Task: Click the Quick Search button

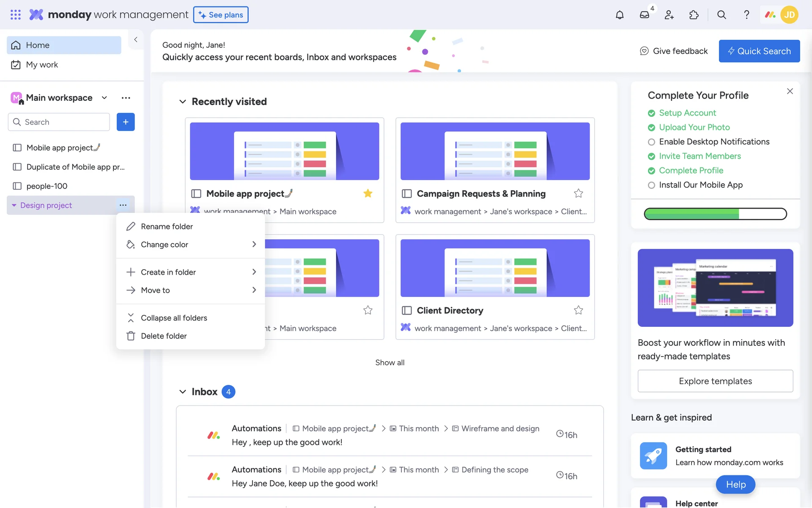Action: click(759, 51)
